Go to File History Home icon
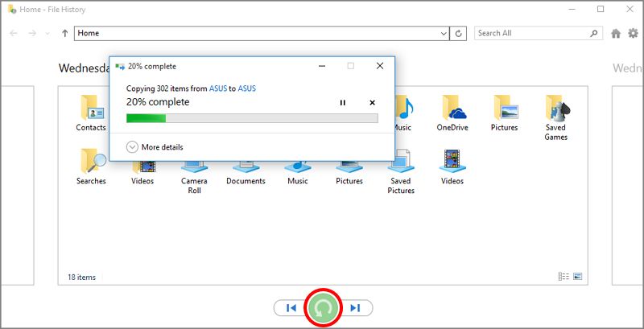 (616, 33)
